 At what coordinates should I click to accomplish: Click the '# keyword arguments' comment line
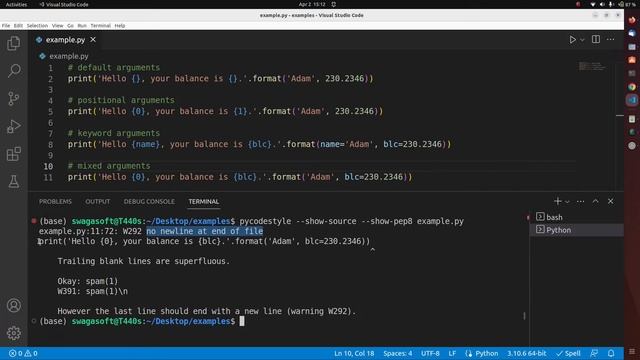pos(114,133)
